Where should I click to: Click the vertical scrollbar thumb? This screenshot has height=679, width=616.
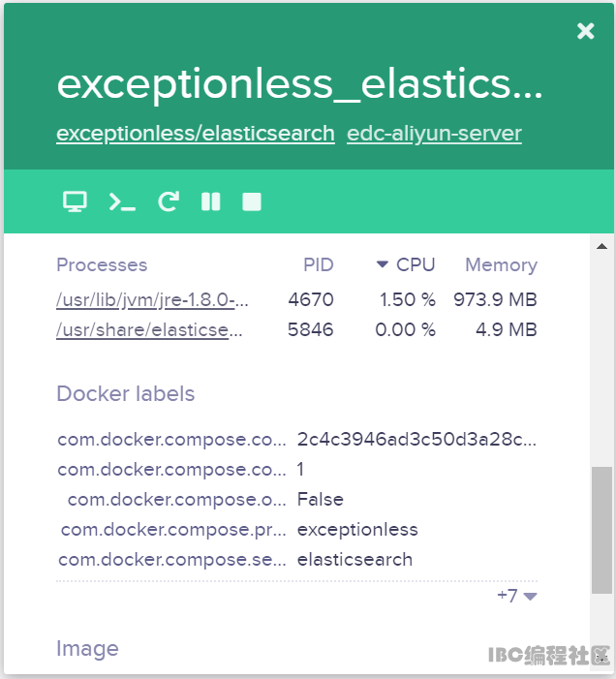coord(601,529)
